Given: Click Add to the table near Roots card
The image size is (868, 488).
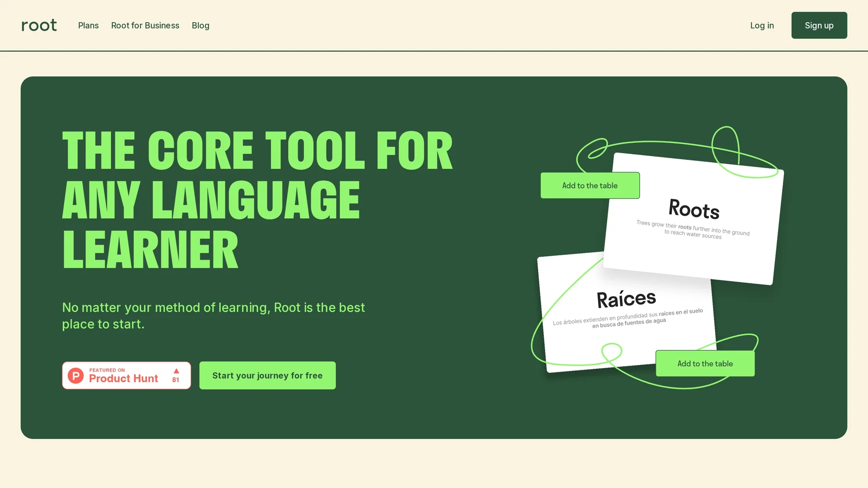Looking at the screenshot, I should (590, 185).
